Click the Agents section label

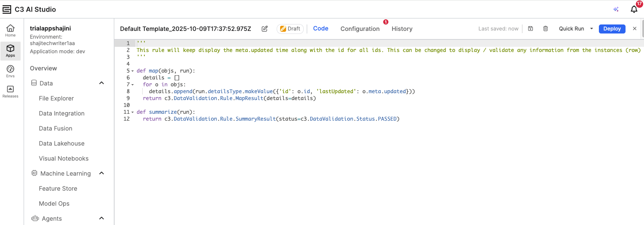[52, 219]
